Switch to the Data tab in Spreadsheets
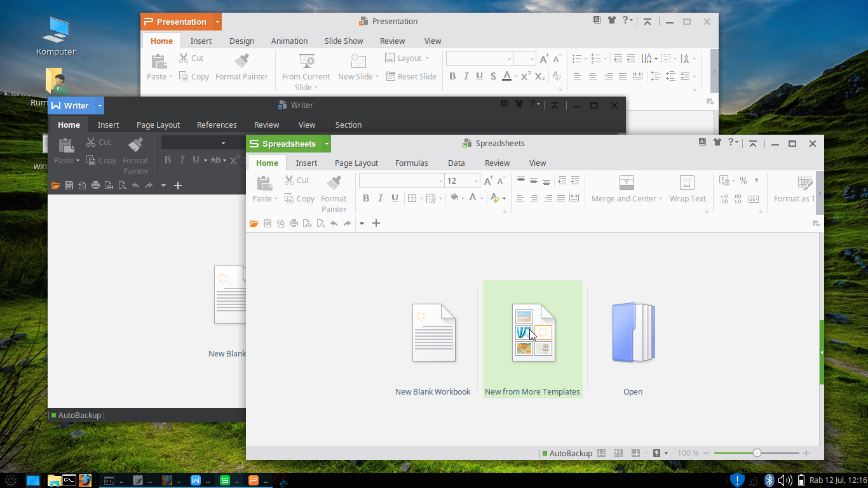 456,163
